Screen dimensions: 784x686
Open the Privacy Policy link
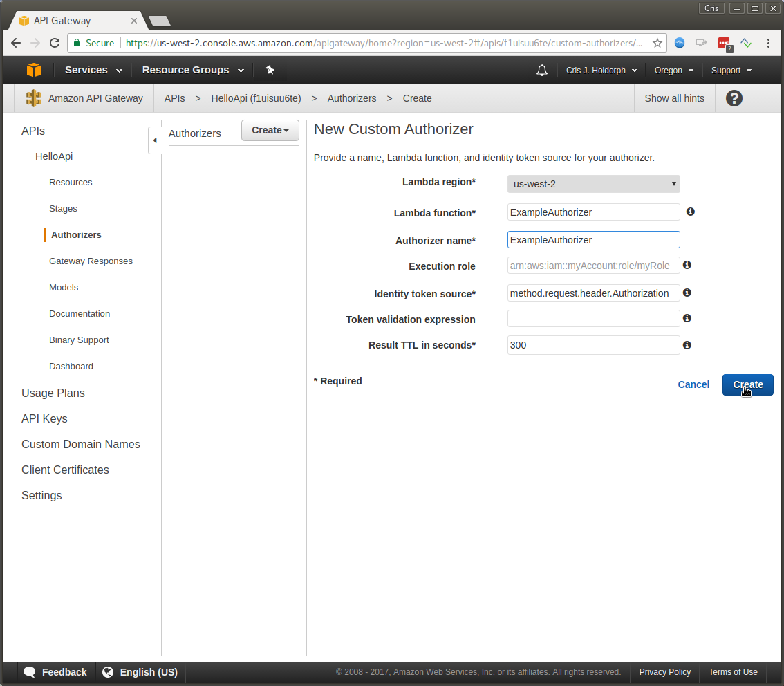pyautogui.click(x=664, y=672)
